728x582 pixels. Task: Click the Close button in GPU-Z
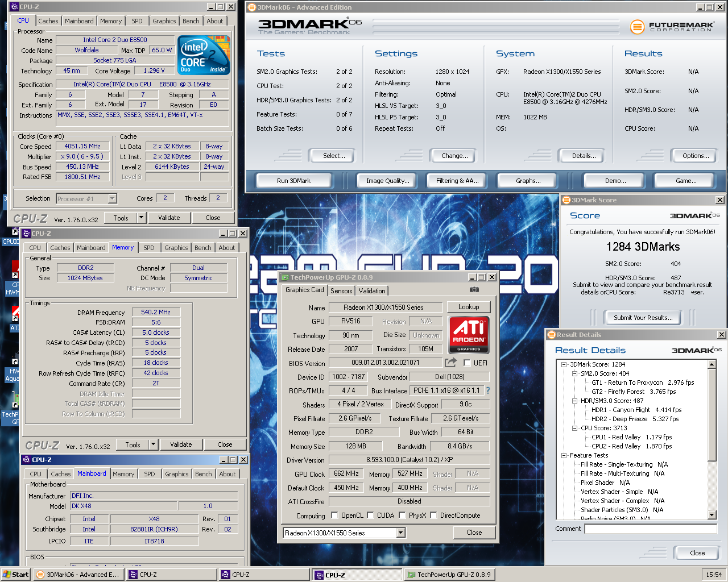pyautogui.click(x=474, y=533)
